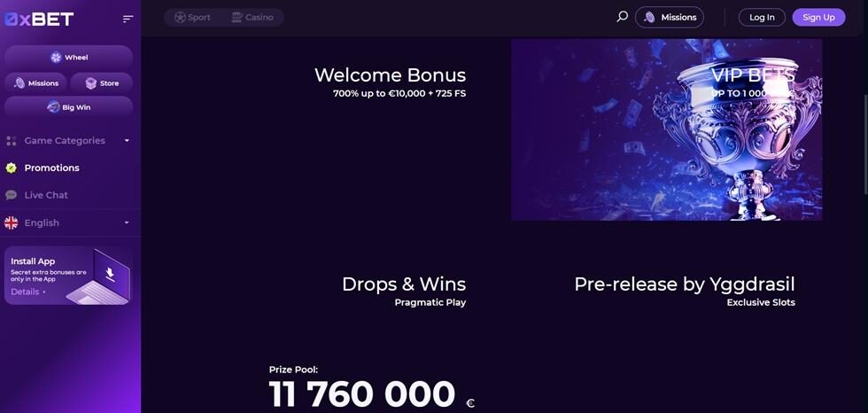
Task: Open the Big Win sidebar button
Action: [x=69, y=107]
